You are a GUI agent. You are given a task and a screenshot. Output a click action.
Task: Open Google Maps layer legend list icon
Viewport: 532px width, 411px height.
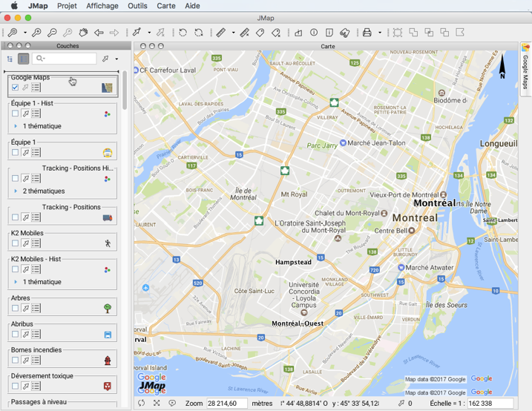point(36,88)
